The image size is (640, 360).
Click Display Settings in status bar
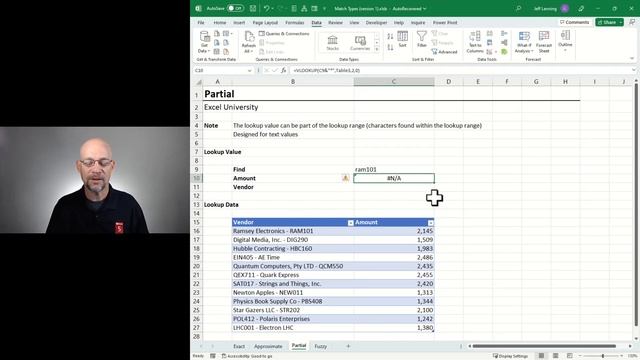click(x=510, y=356)
